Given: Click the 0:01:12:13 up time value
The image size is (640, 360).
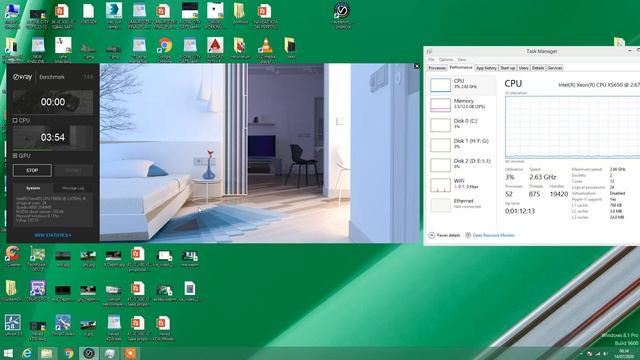Looking at the screenshot, I should click(520, 211).
